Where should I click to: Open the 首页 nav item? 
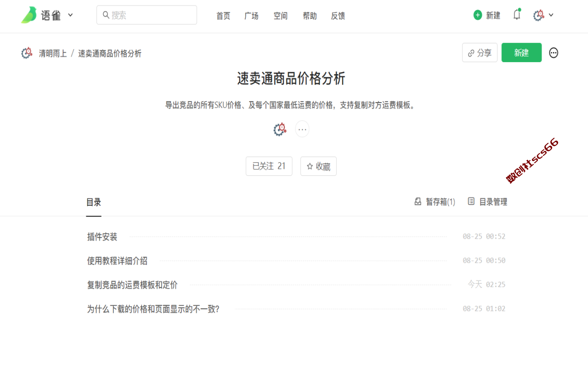pyautogui.click(x=223, y=16)
